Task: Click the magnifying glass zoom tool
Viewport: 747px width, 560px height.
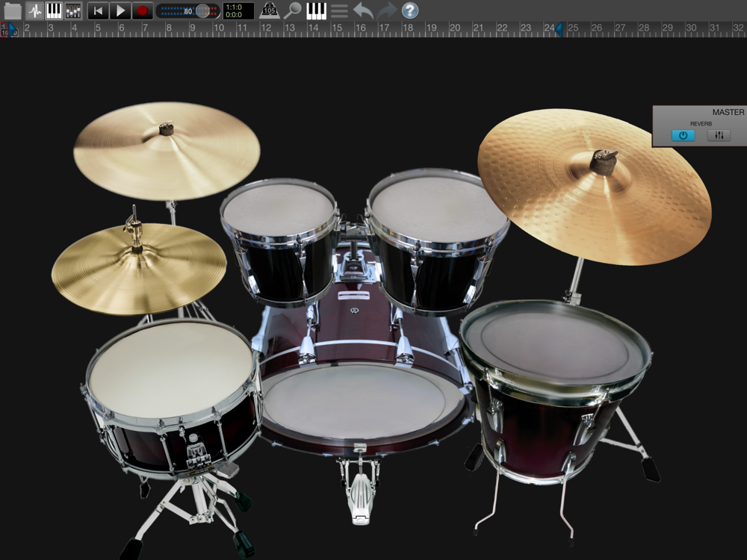Action: pyautogui.click(x=292, y=10)
